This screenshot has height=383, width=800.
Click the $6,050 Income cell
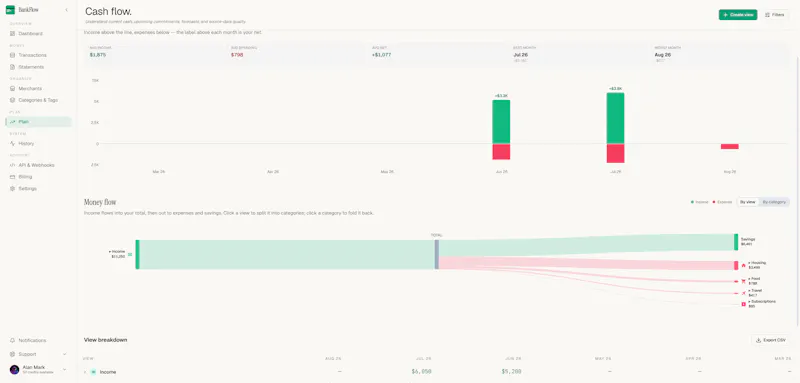pos(421,372)
